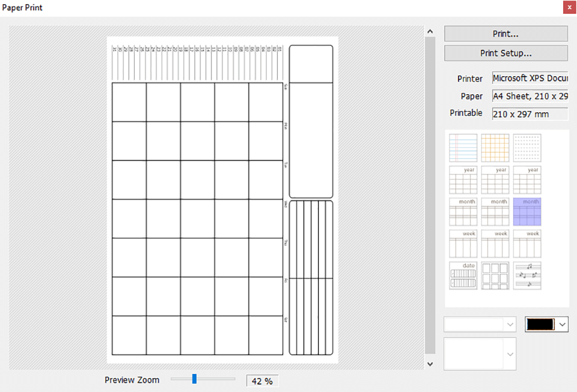The width and height of the screenshot is (577, 392).
Task: Select the lined ruled paper template
Action: (463, 148)
